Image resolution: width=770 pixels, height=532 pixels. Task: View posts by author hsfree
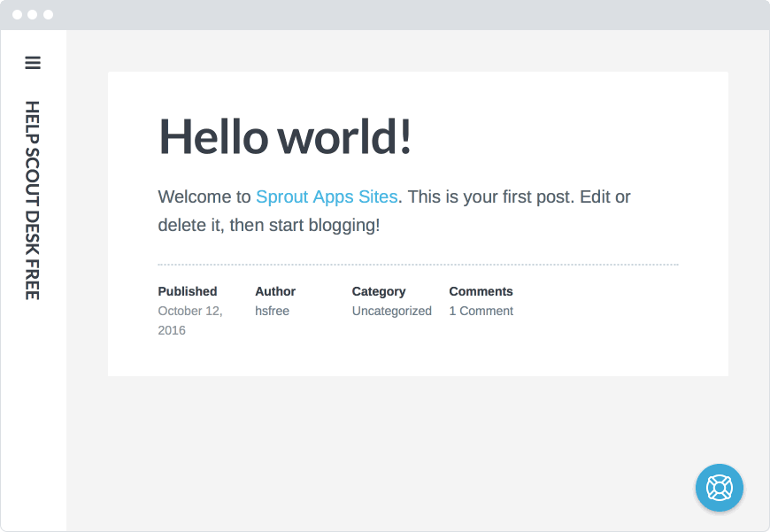pos(272,311)
